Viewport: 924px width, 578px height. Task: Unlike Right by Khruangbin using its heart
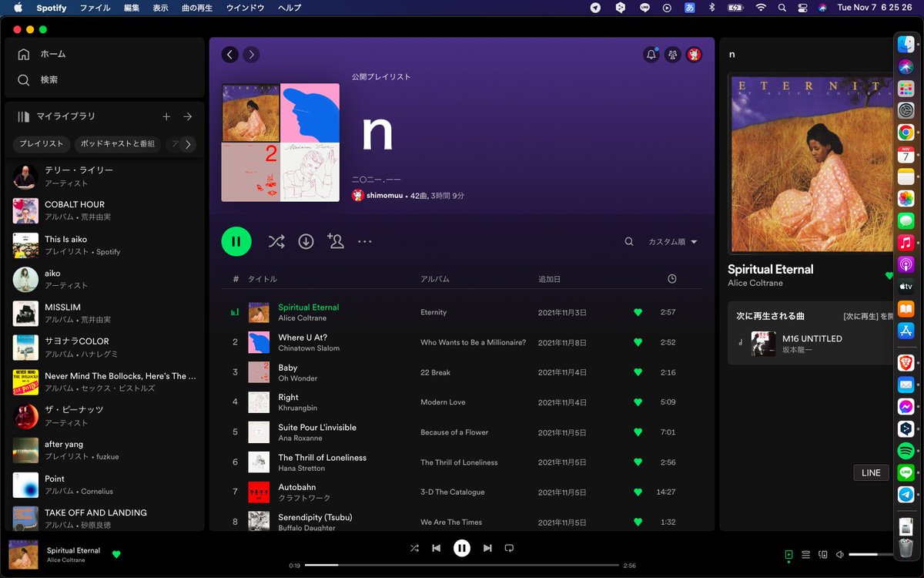(x=638, y=402)
